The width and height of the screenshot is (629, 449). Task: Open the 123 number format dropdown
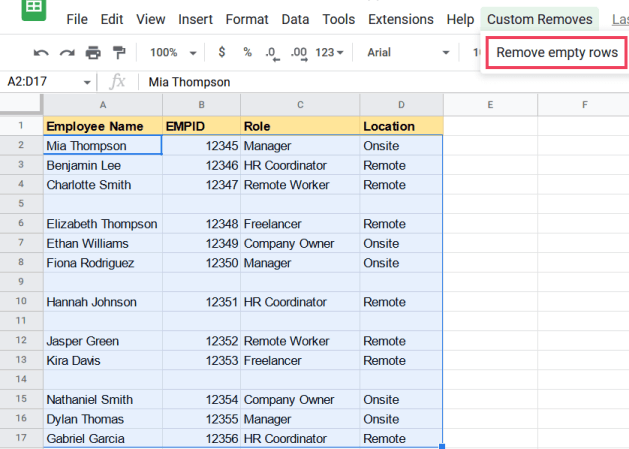pos(329,53)
